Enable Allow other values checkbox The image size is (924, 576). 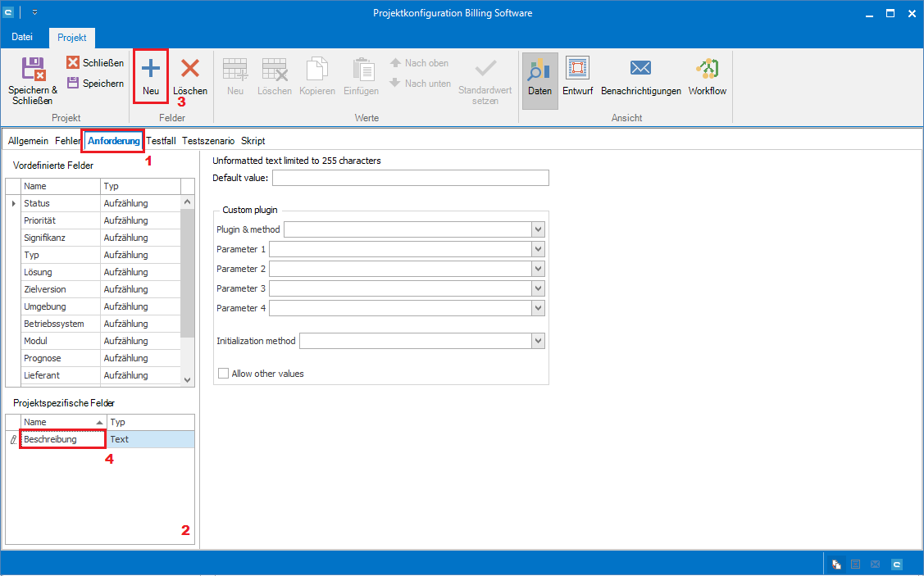(224, 374)
